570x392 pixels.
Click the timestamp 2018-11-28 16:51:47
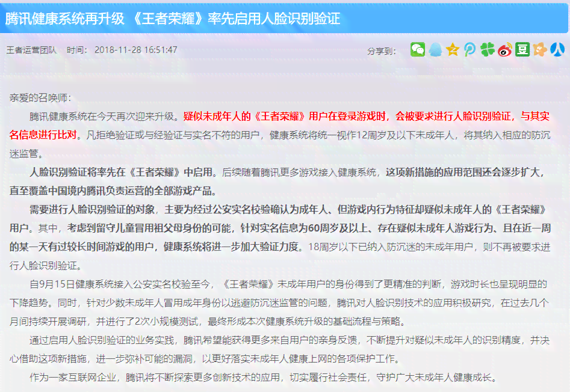[x=136, y=50]
